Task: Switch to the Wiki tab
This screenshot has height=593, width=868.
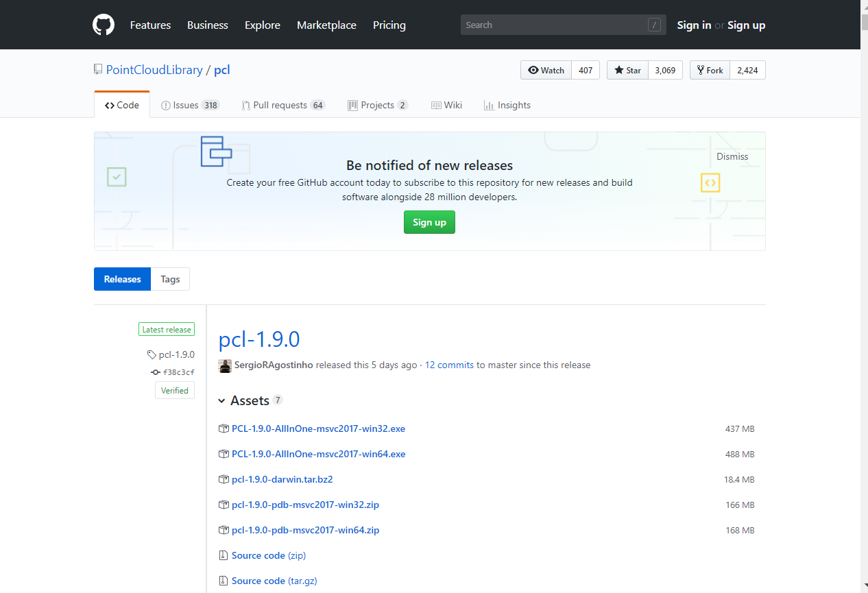Action: [x=446, y=105]
